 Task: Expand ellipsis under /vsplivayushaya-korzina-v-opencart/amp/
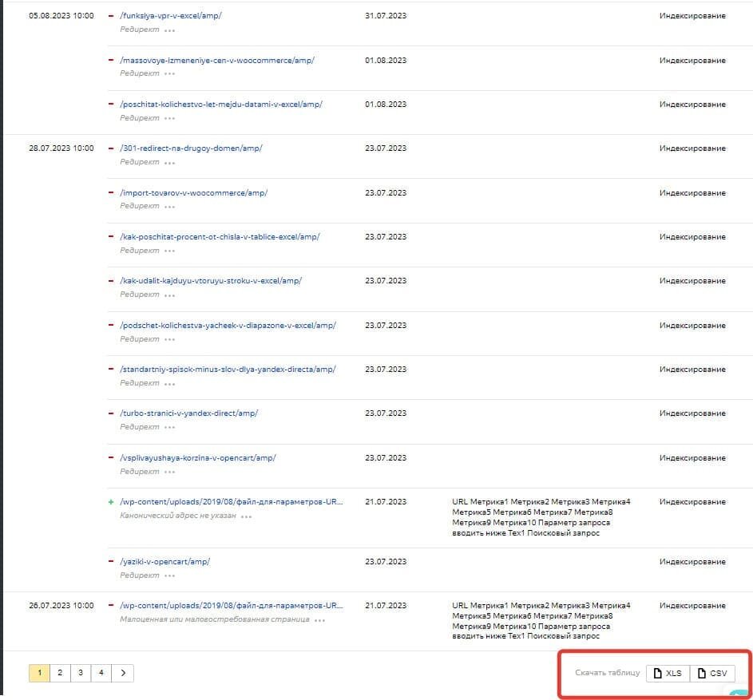point(169,473)
